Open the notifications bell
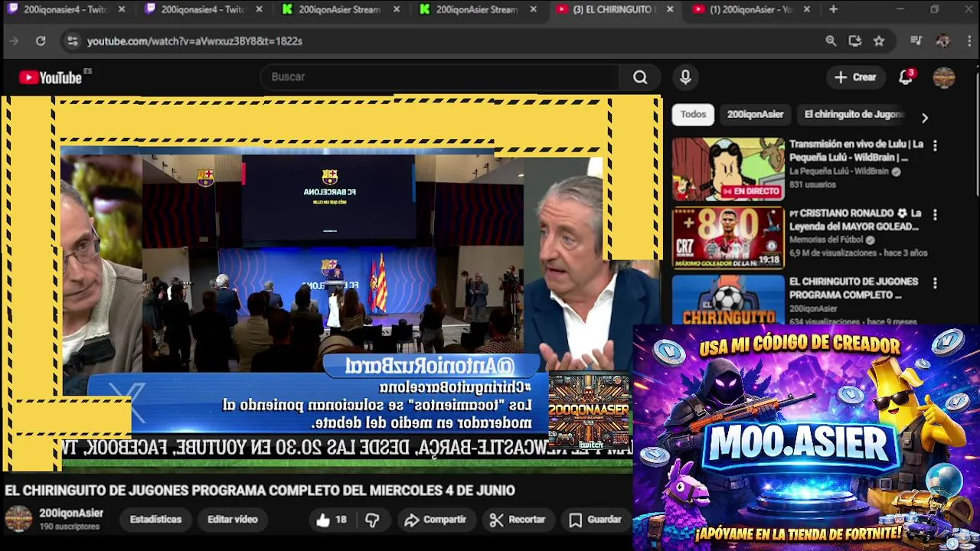The width and height of the screenshot is (980, 551). click(x=906, y=77)
